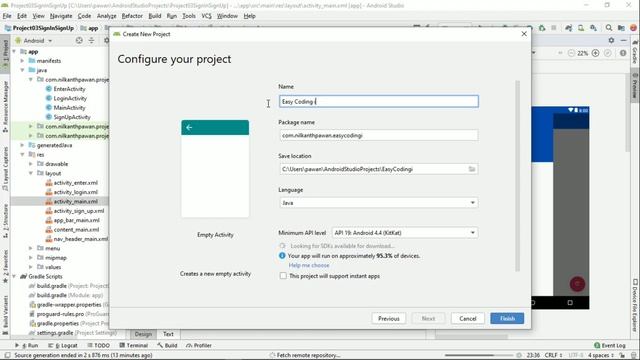Screen dimensions: 640x360
Task: Open the Terminal tool window tab
Action: [133, 345]
